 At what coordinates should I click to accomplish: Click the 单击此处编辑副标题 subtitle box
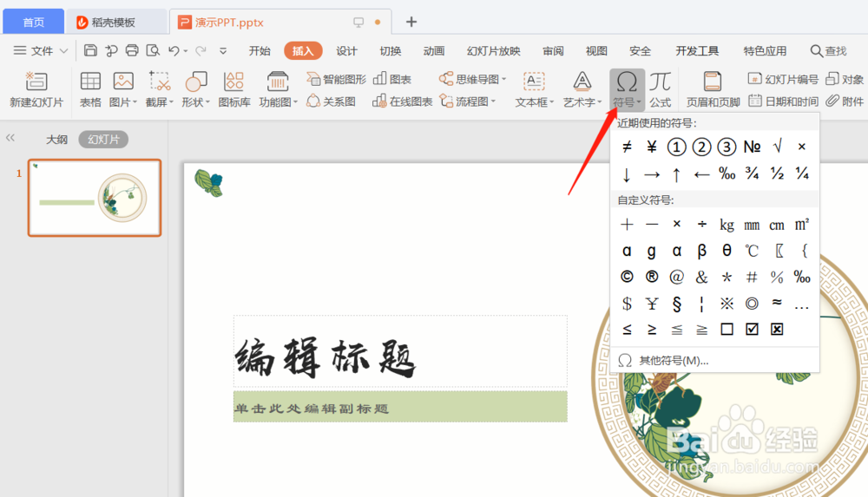coord(400,407)
